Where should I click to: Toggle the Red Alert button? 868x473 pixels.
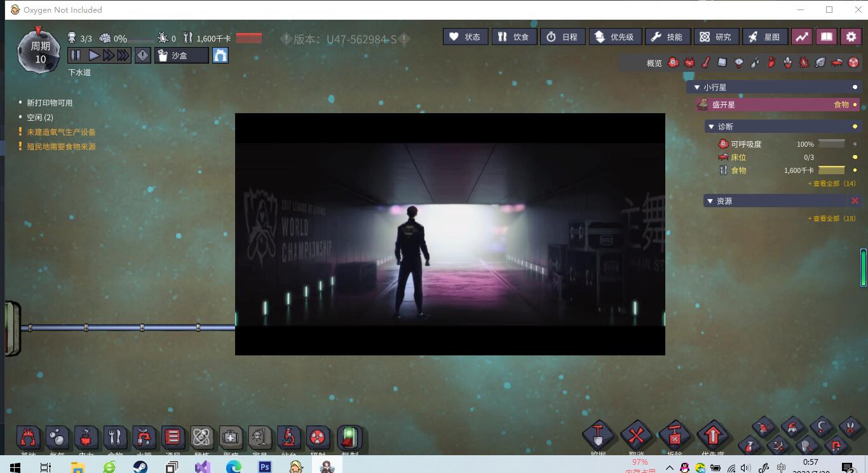click(x=143, y=56)
